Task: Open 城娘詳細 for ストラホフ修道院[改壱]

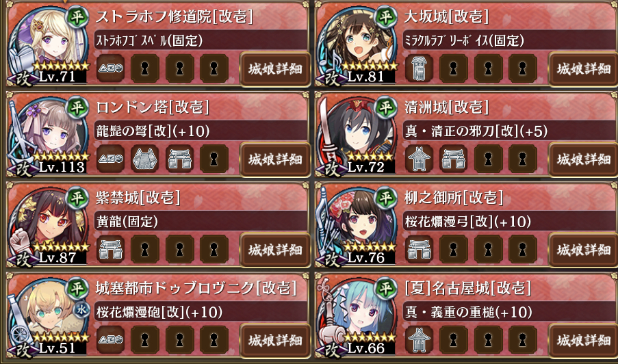Action: pos(274,69)
